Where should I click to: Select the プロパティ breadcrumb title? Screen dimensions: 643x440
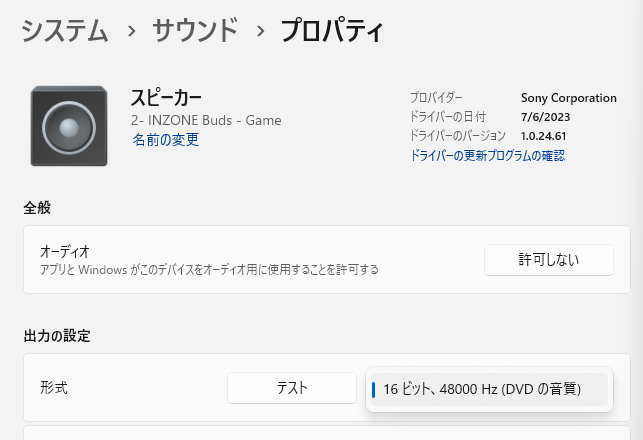[332, 31]
